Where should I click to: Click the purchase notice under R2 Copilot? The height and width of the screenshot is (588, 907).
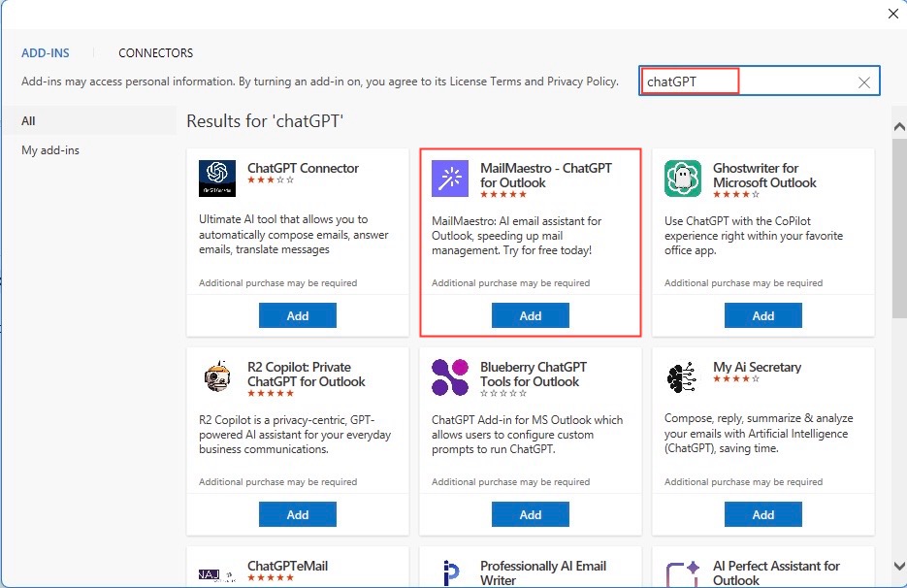(x=277, y=482)
